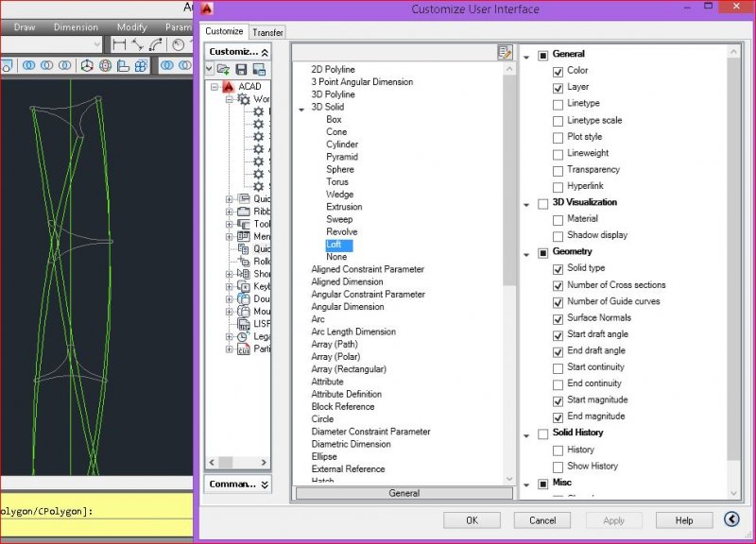The image size is (756, 544).
Task: Expand the Command List pane chevron
Action: pyautogui.click(x=265, y=484)
